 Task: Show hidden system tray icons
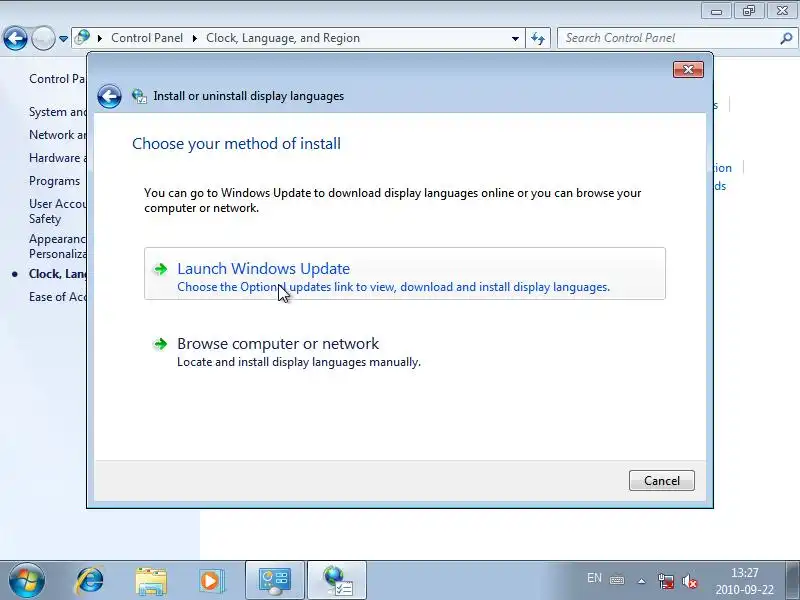click(x=641, y=581)
